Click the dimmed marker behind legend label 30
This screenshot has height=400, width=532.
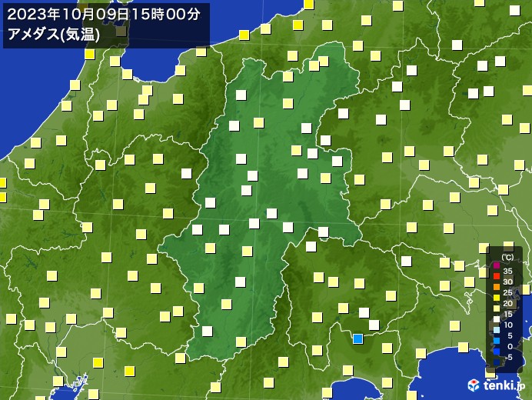[508, 279]
